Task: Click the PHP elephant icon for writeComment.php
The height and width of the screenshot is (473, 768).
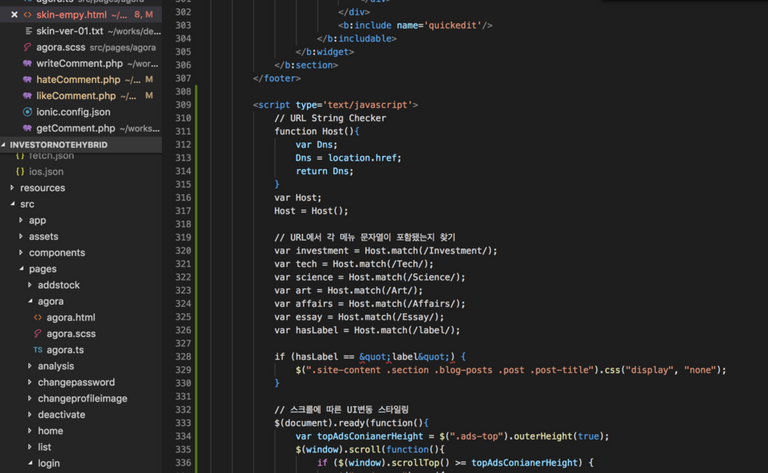Action: coord(27,63)
